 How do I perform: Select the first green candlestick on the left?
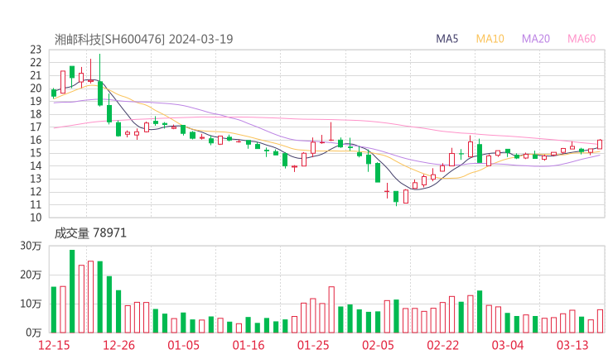54,93
